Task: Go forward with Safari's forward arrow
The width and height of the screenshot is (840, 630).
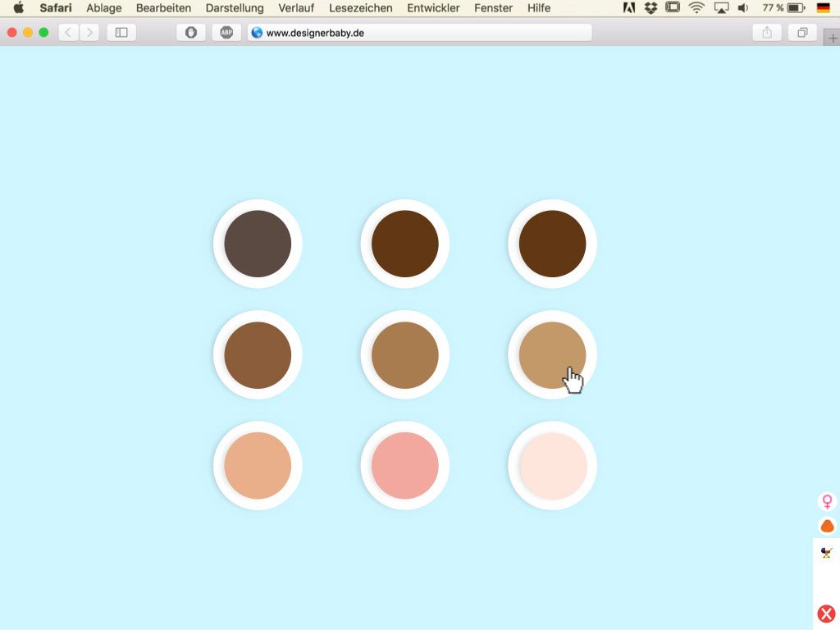Action: point(89,33)
